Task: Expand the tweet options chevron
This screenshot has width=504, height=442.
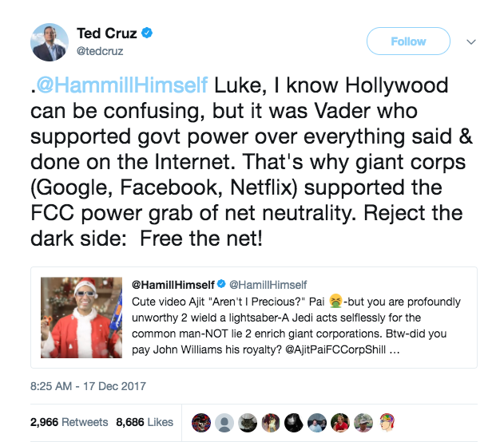Action: [x=471, y=41]
